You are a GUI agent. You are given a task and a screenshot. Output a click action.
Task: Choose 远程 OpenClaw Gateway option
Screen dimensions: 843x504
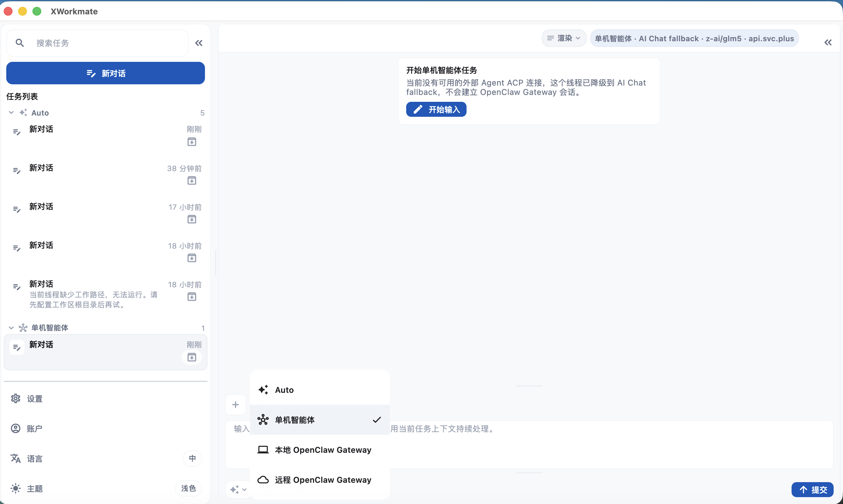tap(320, 480)
